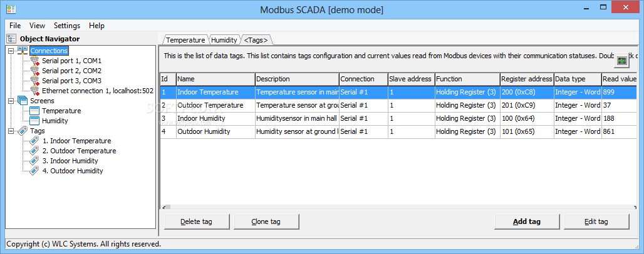644x254 pixels.
Task: Click the Slave address column header
Action: [411, 79]
